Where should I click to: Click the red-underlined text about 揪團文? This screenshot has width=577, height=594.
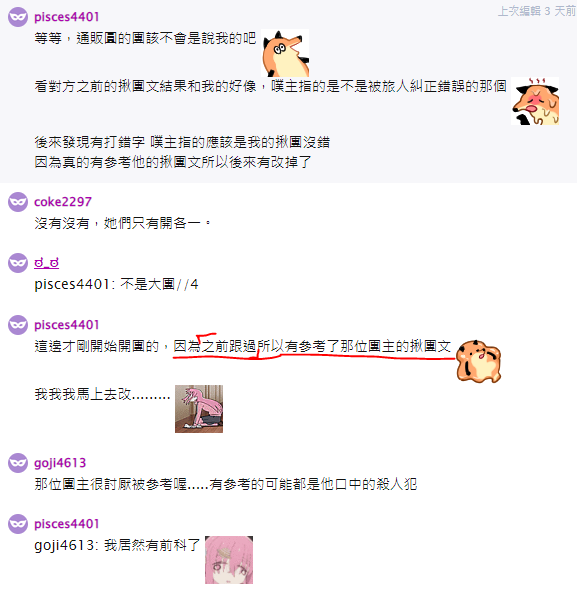click(312, 346)
